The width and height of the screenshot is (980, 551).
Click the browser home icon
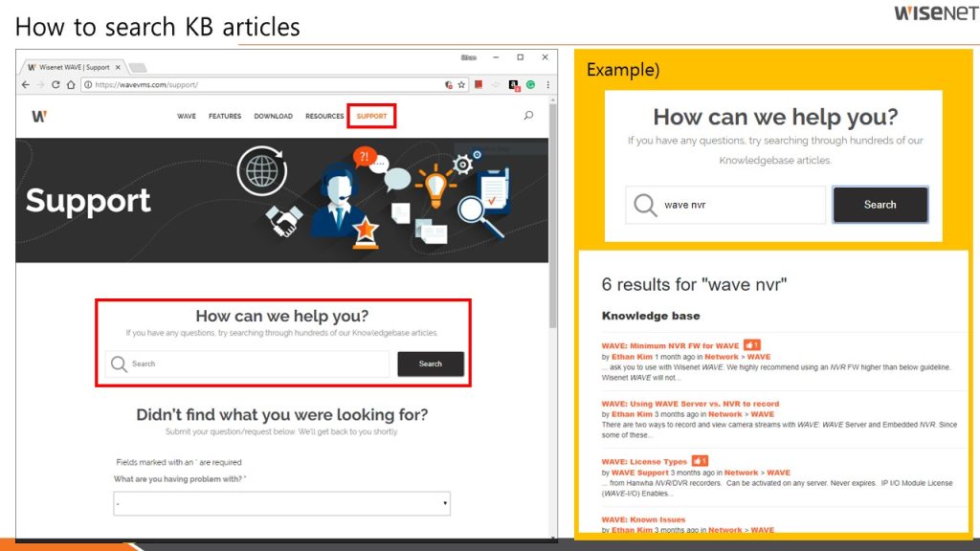71,85
